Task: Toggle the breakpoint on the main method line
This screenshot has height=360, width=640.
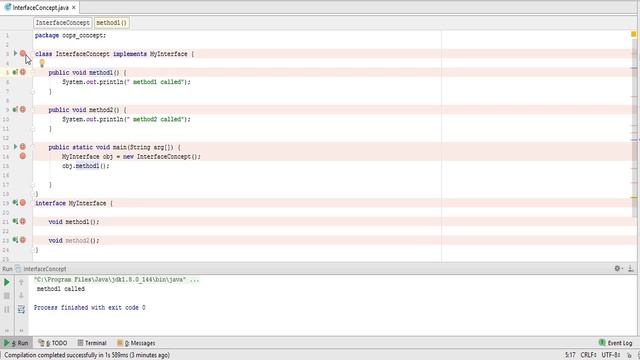Action: [x=23, y=147]
